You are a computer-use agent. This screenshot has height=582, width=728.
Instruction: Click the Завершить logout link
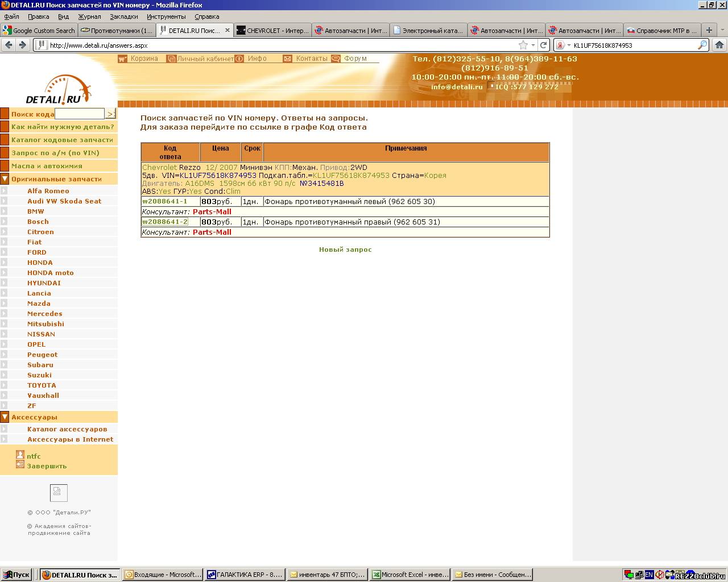(x=47, y=466)
